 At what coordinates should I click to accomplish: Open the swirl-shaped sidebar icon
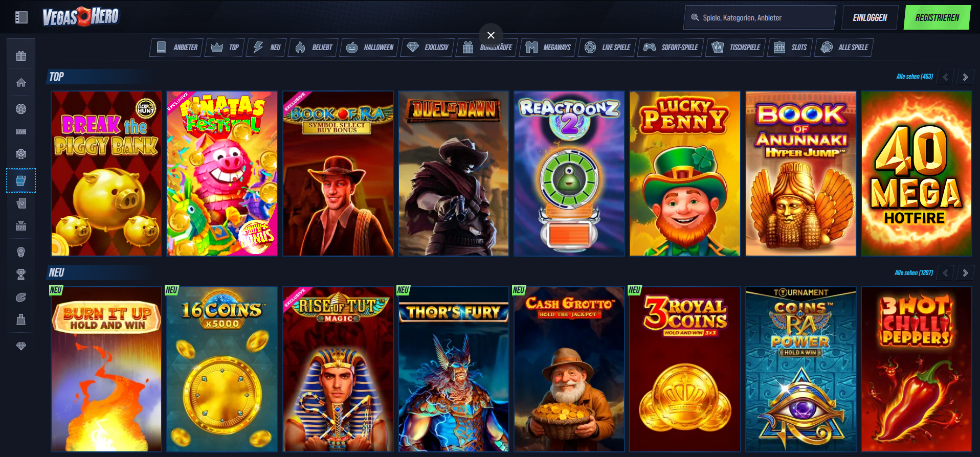[21, 297]
